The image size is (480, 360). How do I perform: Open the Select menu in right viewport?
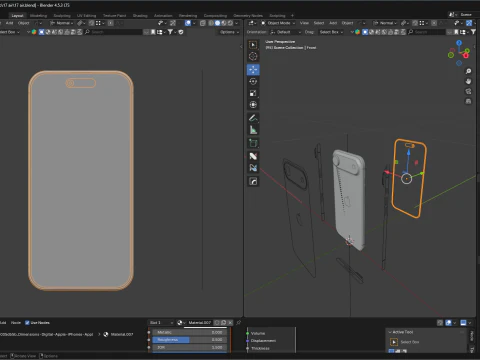click(319, 23)
